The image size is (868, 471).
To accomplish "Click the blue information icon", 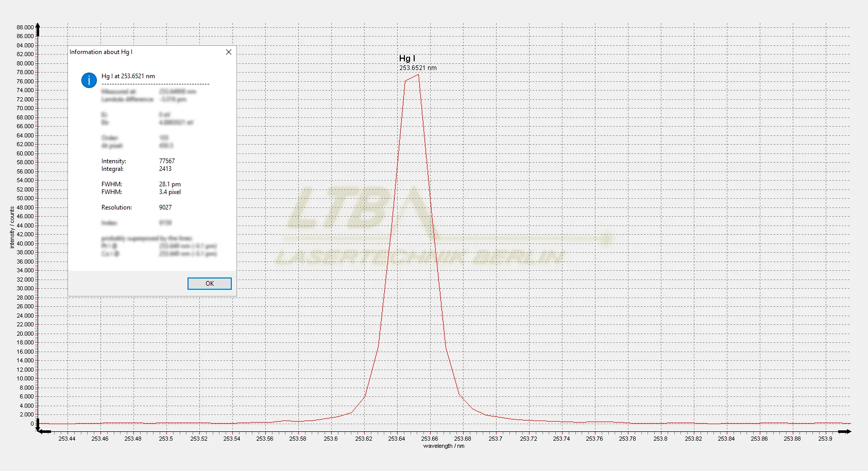I will (x=89, y=80).
